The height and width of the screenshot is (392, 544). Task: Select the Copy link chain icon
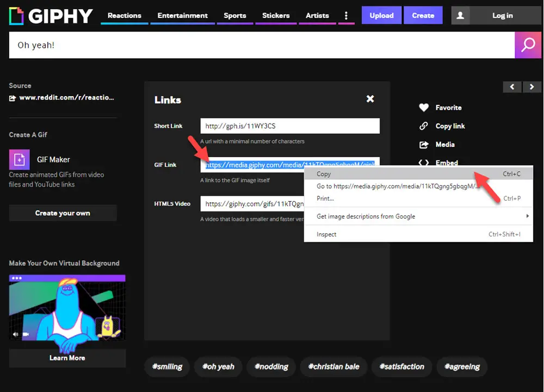click(424, 126)
